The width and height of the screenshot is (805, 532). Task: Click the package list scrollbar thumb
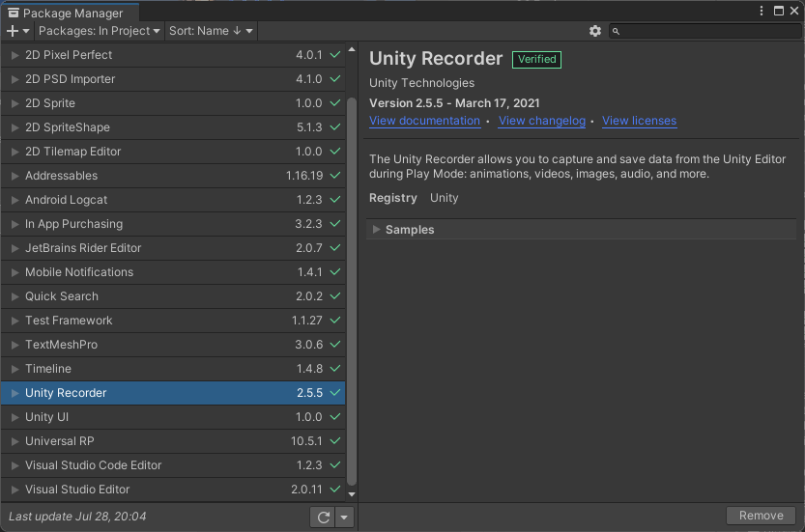(x=352, y=291)
